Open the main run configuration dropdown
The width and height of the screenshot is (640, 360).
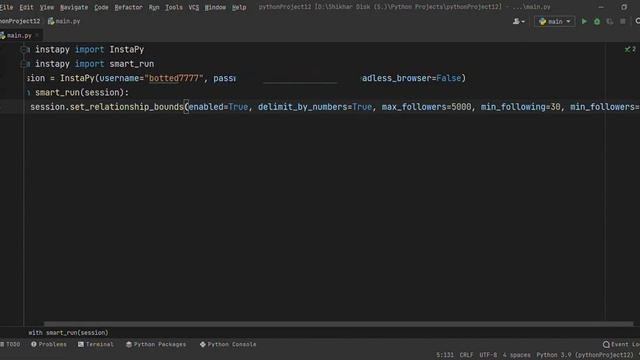[x=554, y=21]
